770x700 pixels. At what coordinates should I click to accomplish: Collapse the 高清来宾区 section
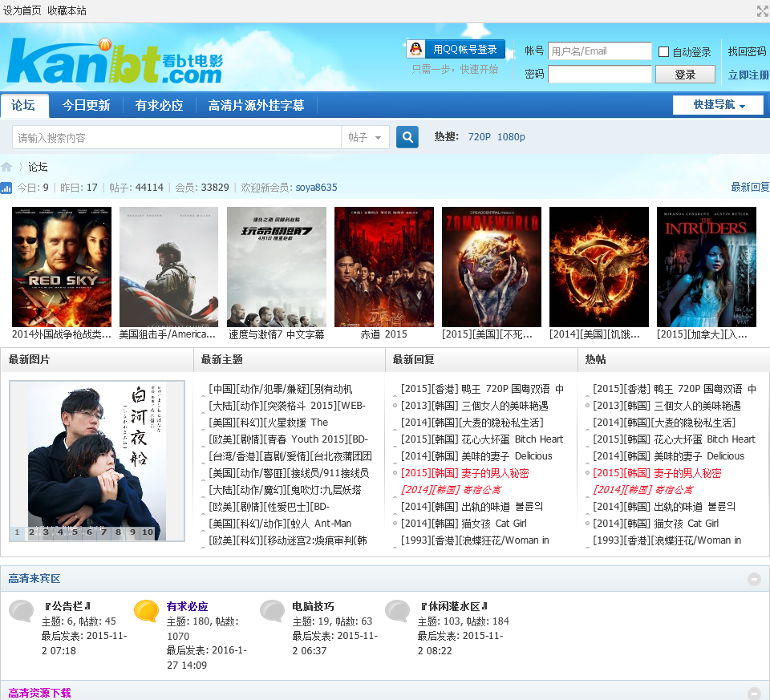point(754,579)
